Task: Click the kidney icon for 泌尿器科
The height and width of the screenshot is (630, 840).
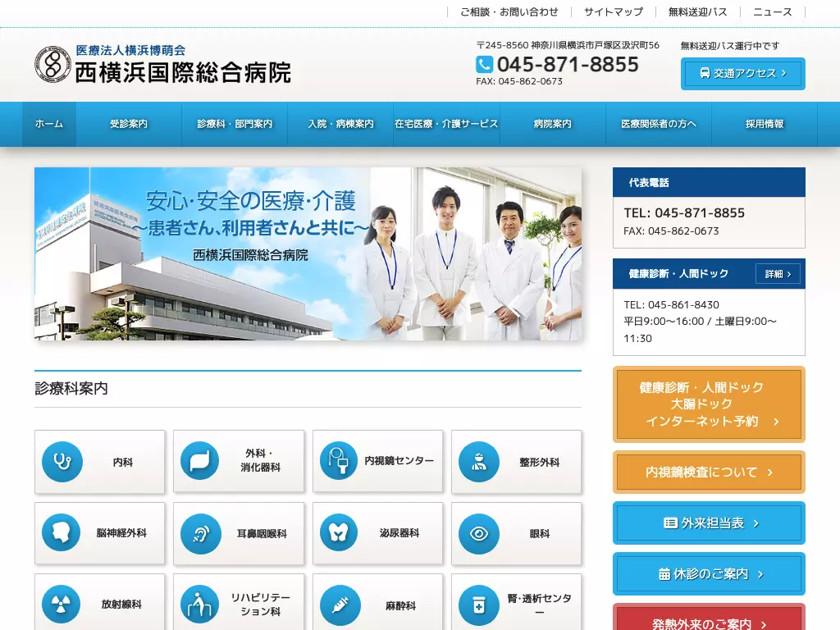Action: (x=339, y=532)
